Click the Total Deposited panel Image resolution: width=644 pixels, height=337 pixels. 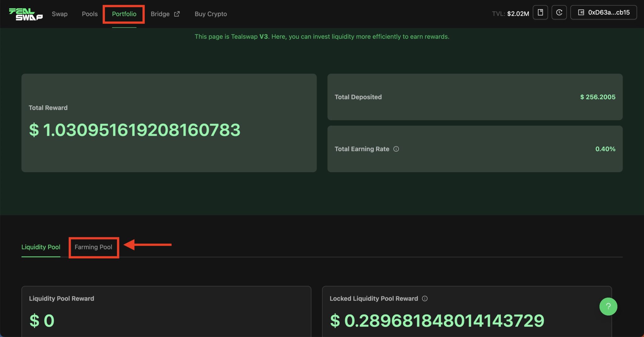tap(475, 97)
